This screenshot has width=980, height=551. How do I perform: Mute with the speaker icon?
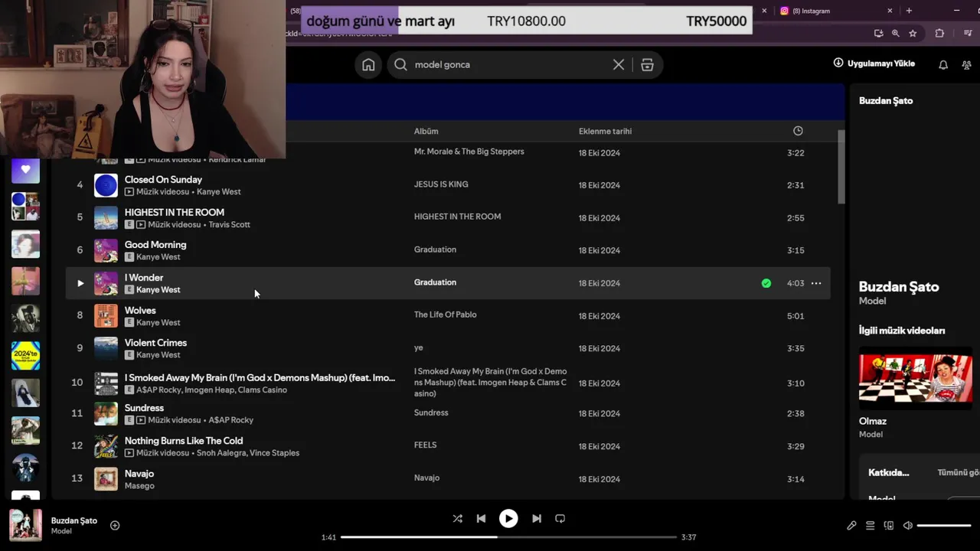point(907,526)
